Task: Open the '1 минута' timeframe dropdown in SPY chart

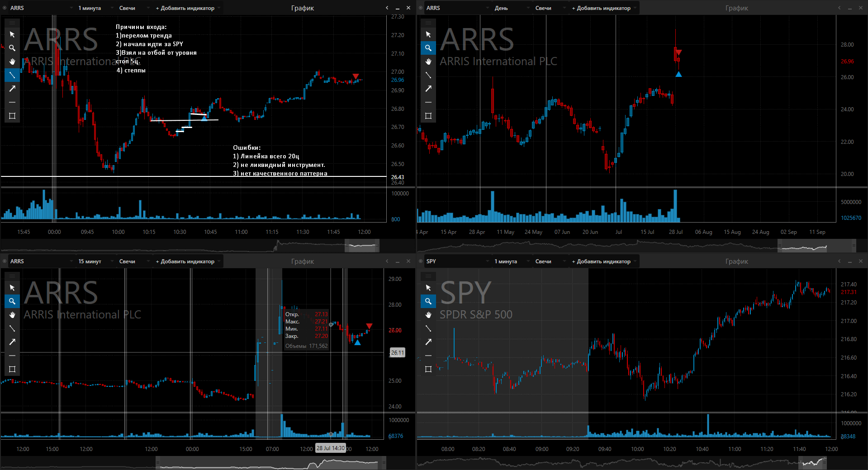Action: click(511, 261)
